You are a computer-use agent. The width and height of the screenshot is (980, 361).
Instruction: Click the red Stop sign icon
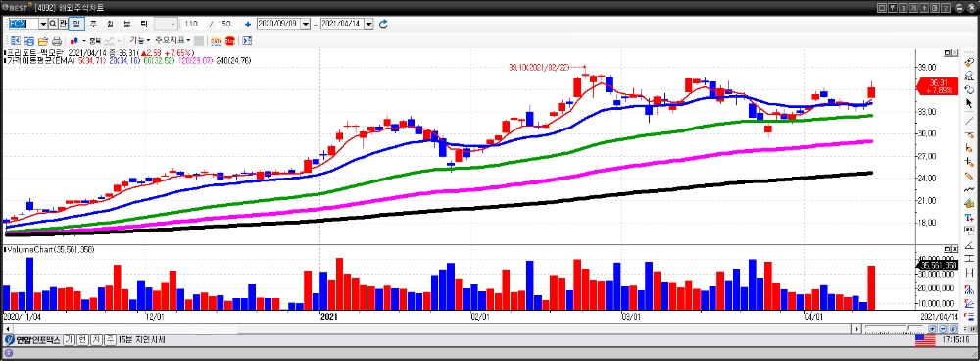230,40
